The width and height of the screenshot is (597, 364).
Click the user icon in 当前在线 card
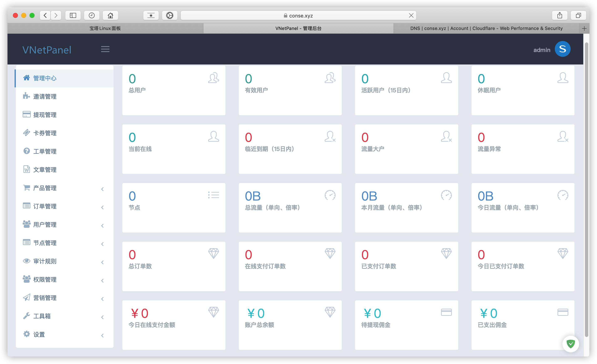pyautogui.click(x=213, y=136)
